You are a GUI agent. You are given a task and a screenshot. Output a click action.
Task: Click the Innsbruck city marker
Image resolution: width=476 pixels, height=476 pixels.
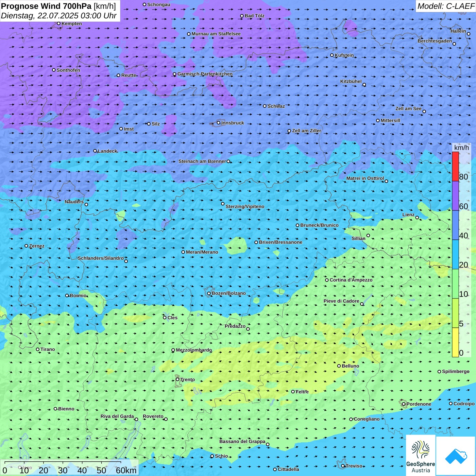pos(219,123)
